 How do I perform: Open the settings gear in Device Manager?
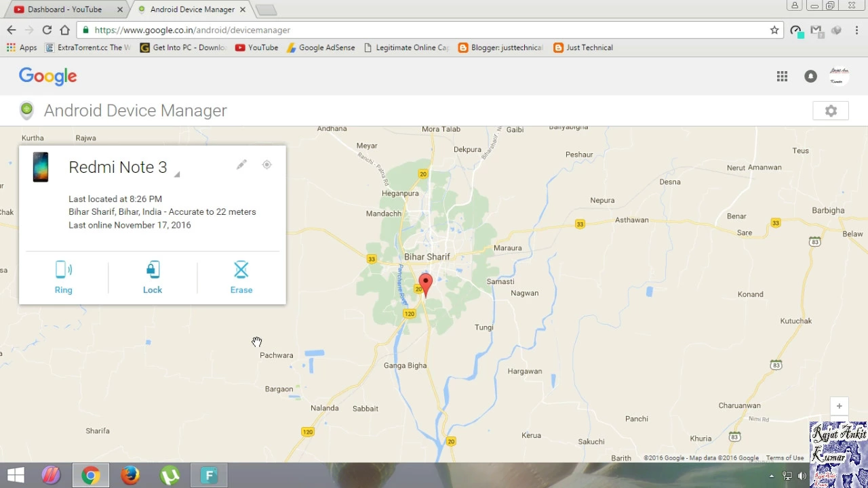[831, 110]
